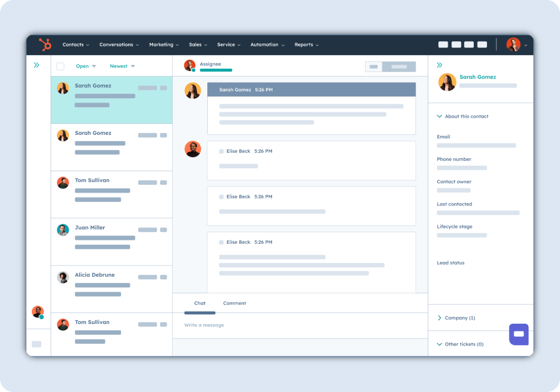Expand the Company (1) section

456,318
